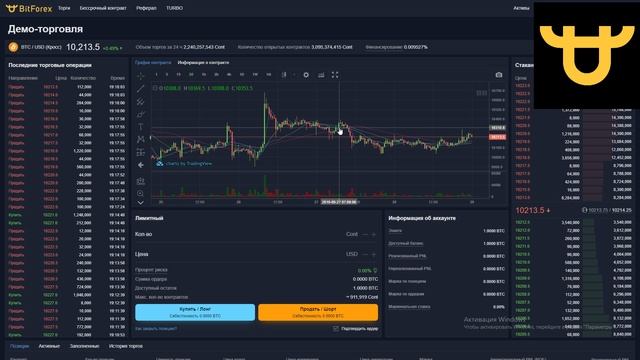Select the Позиции tab
Viewport: 640px width, 360px height.
click(x=19, y=346)
